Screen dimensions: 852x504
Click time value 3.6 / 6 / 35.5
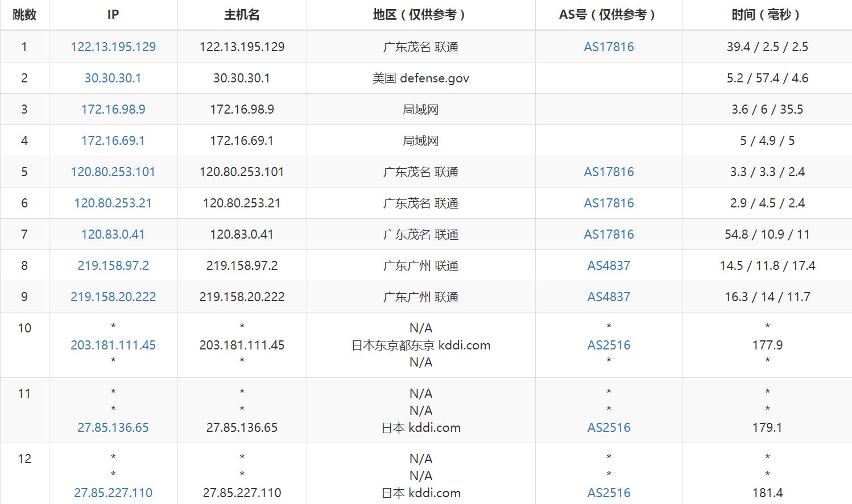(767, 109)
